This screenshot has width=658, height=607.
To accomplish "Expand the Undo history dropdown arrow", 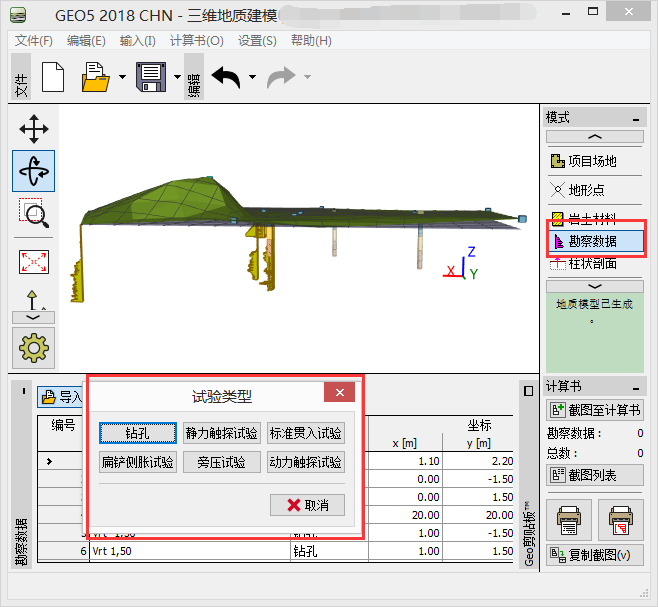I will tap(252, 77).
